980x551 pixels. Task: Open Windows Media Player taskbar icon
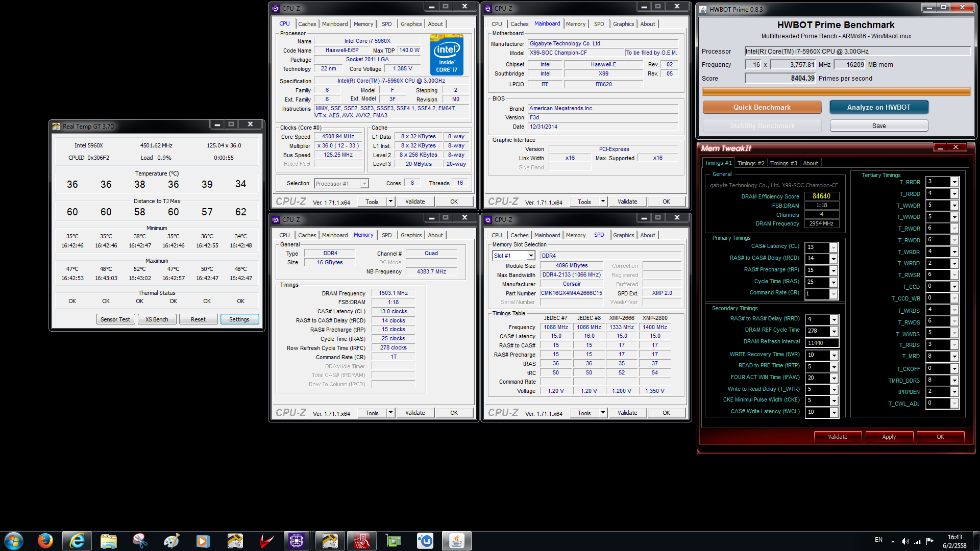[203, 540]
